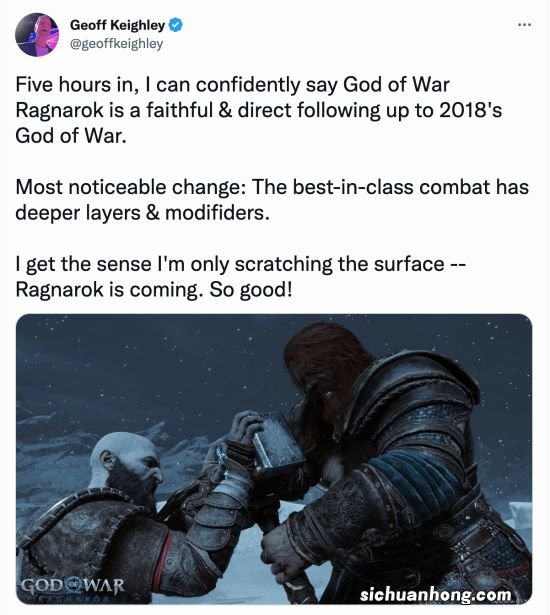Open the @geoffkeighley handle link
Viewport: 550px width, 615px height.
116,44
